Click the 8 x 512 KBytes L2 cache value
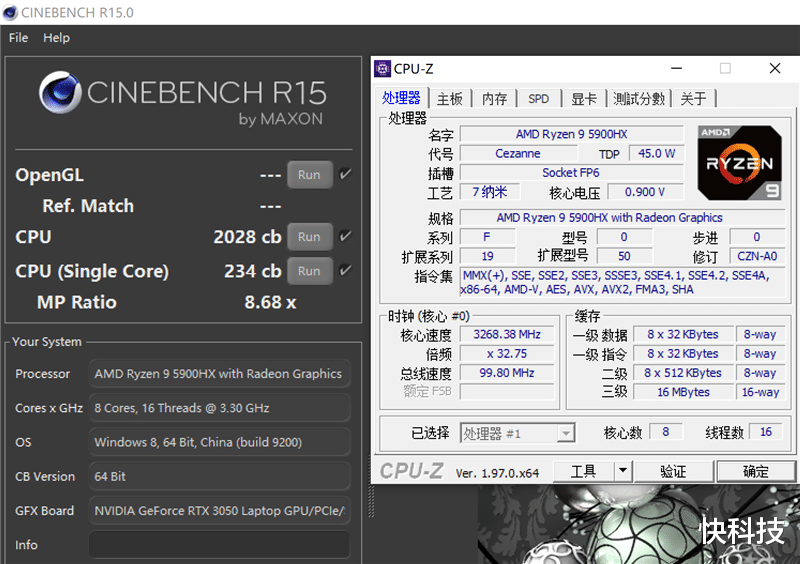This screenshot has width=800, height=564. 683,373
